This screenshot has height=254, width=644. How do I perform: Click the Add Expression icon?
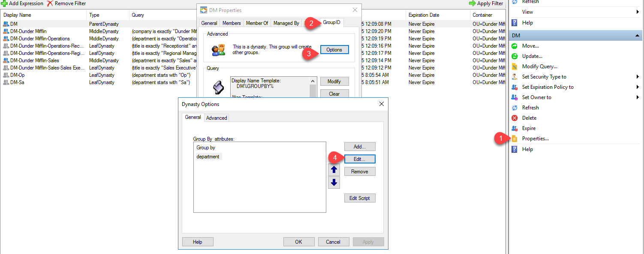[x=5, y=3]
